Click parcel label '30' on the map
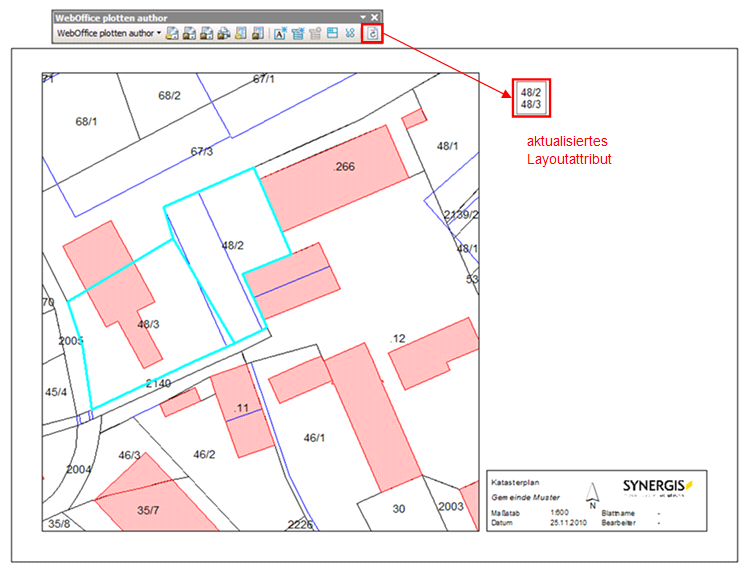 (x=399, y=509)
